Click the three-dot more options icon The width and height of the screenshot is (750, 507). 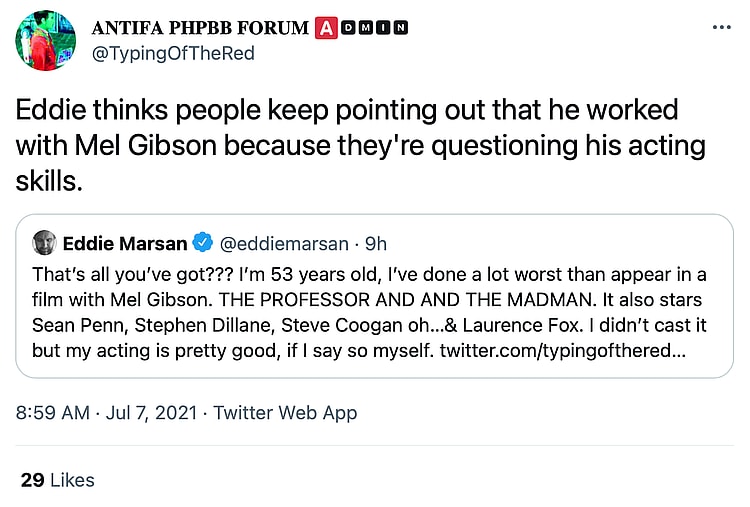point(721,28)
